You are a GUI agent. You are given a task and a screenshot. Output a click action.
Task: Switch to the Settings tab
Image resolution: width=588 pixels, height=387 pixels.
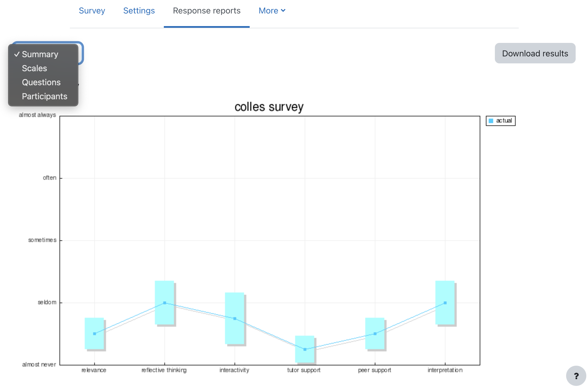pyautogui.click(x=139, y=11)
